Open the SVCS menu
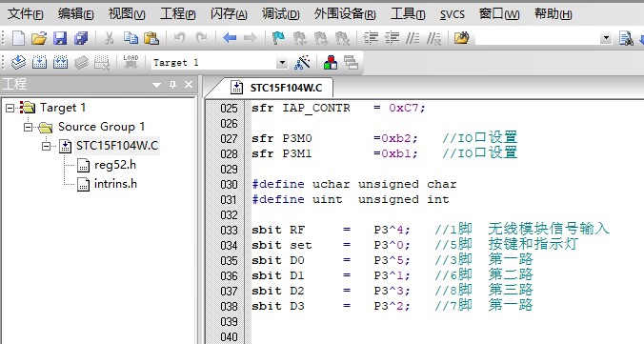644x344 pixels. click(x=453, y=15)
